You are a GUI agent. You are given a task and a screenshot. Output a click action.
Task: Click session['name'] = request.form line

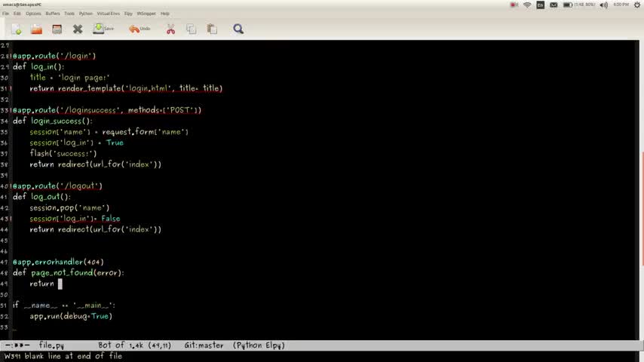coord(109,132)
